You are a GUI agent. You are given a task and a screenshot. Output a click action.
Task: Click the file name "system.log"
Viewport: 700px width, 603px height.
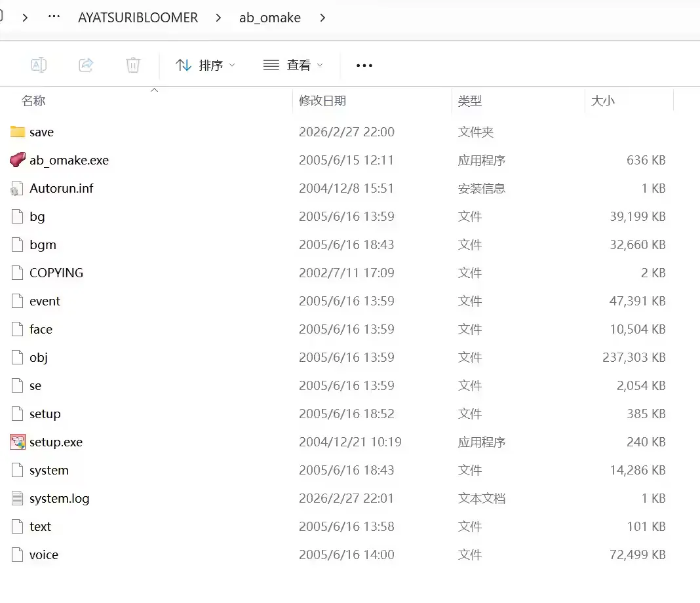point(60,499)
